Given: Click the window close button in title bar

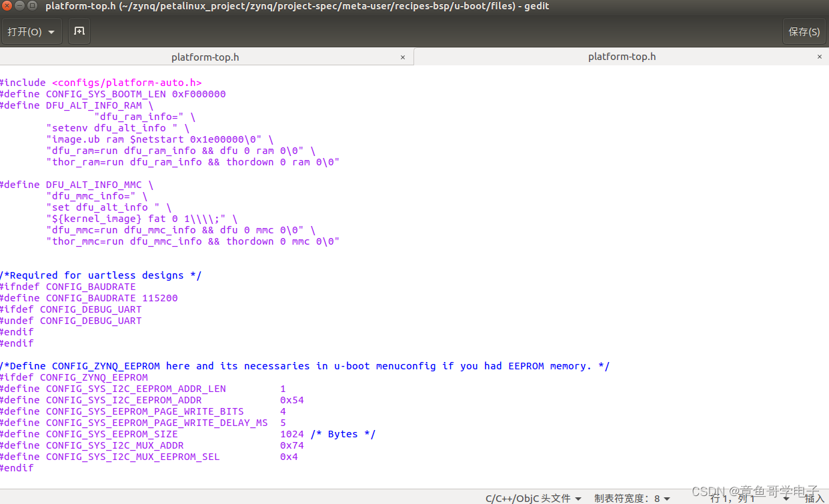Looking at the screenshot, I should coord(8,6).
